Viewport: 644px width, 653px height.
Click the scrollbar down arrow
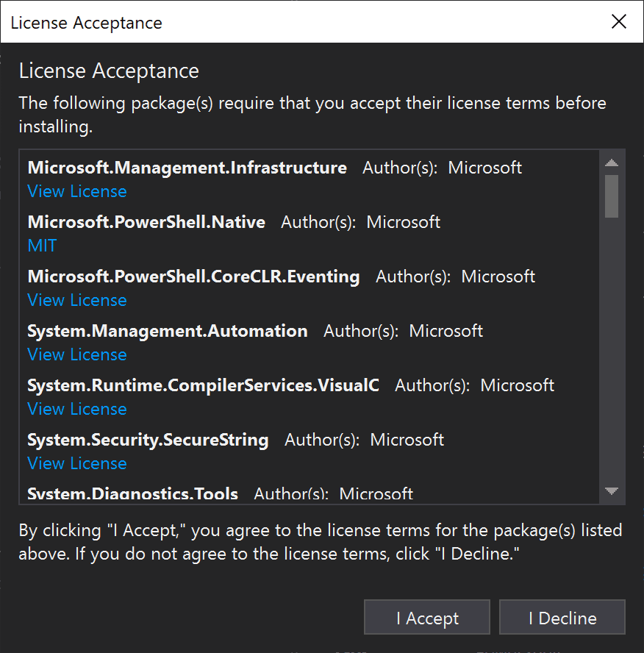point(612,490)
